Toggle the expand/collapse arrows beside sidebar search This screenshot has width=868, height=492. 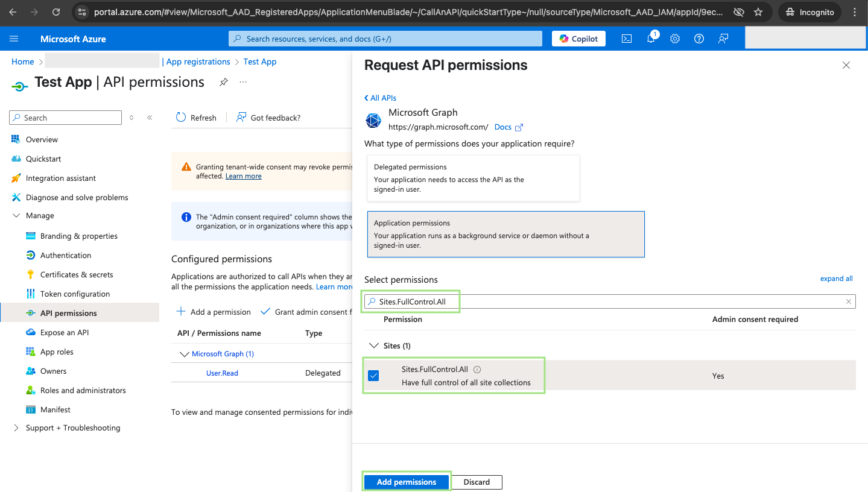click(131, 118)
